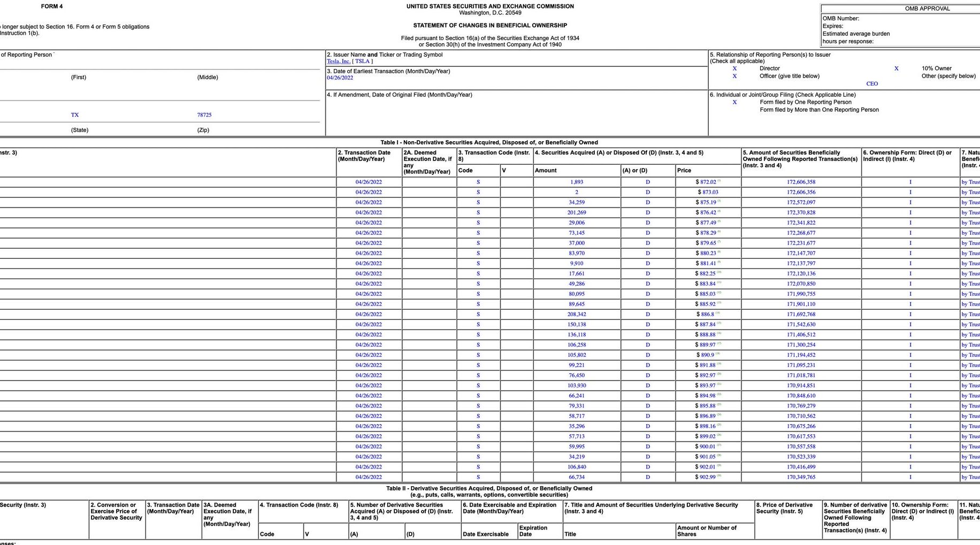Select the amount 1,893 in Table I

(x=577, y=182)
